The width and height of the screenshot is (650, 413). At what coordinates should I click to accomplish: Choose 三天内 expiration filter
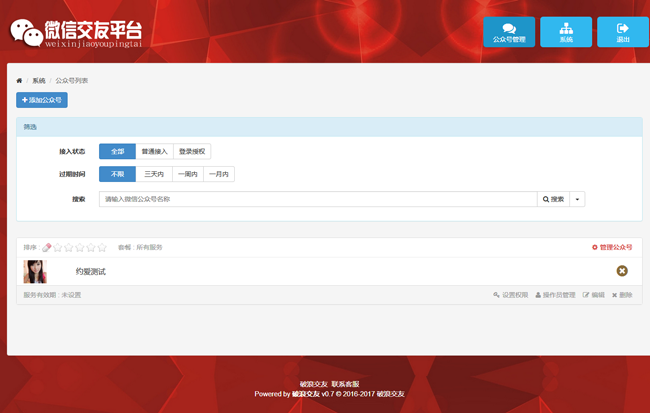click(154, 174)
